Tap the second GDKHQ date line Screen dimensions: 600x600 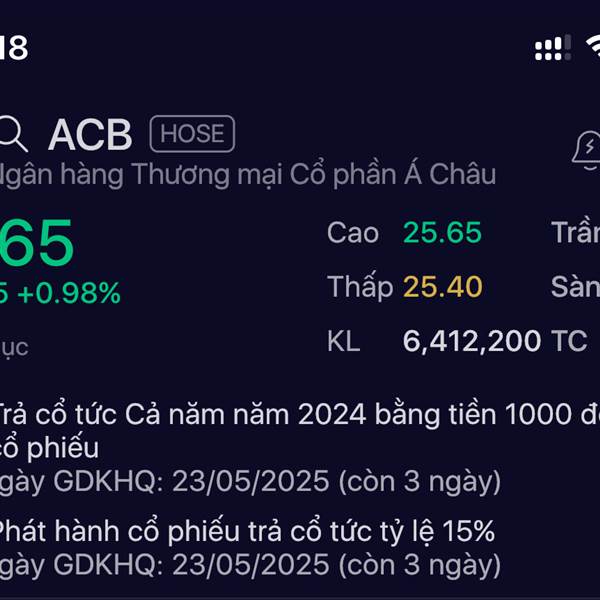click(x=251, y=565)
